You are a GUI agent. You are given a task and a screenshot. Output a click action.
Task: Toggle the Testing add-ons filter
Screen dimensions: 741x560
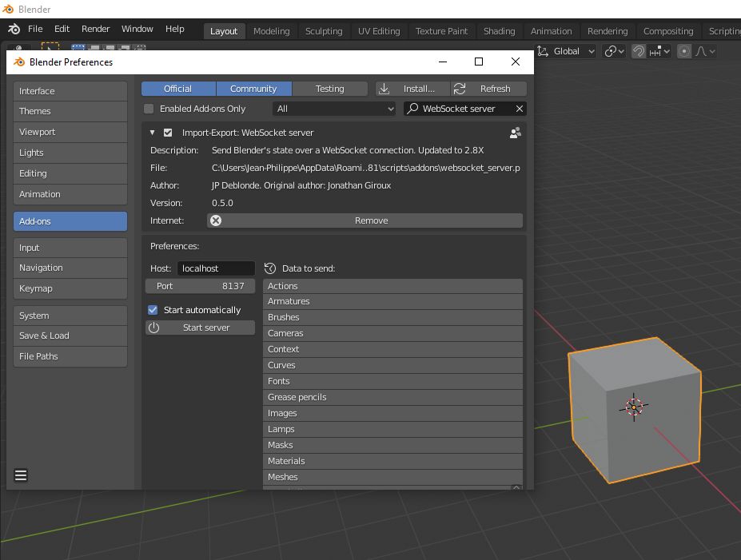click(x=330, y=89)
